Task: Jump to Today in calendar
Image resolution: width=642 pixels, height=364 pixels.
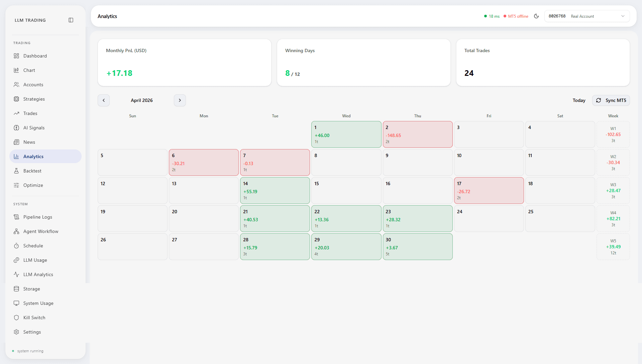Action: click(x=579, y=100)
